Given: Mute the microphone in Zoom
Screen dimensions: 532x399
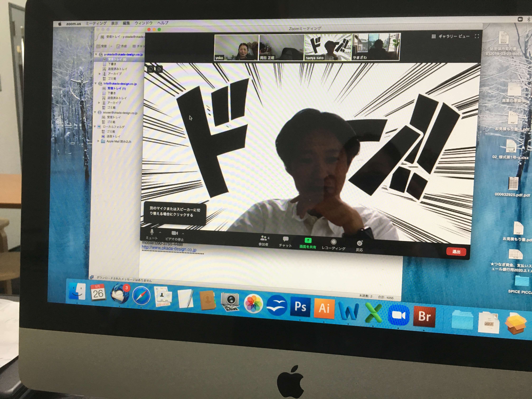Looking at the screenshot, I should click(152, 232).
